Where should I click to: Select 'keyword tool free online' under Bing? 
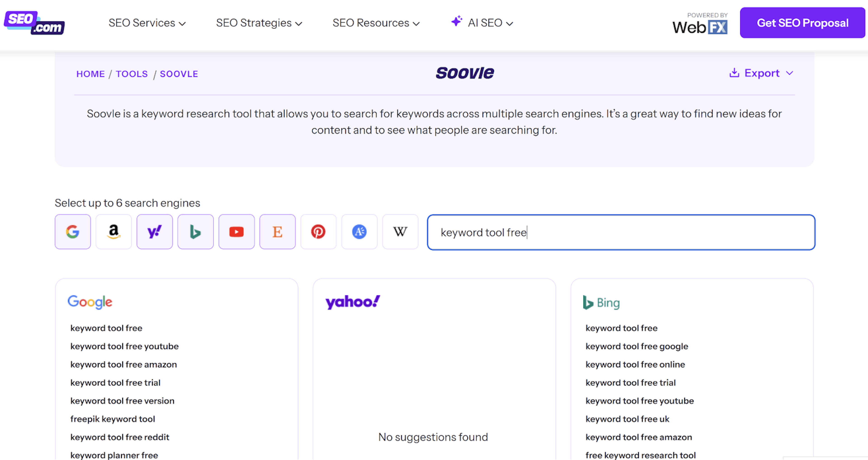click(635, 365)
